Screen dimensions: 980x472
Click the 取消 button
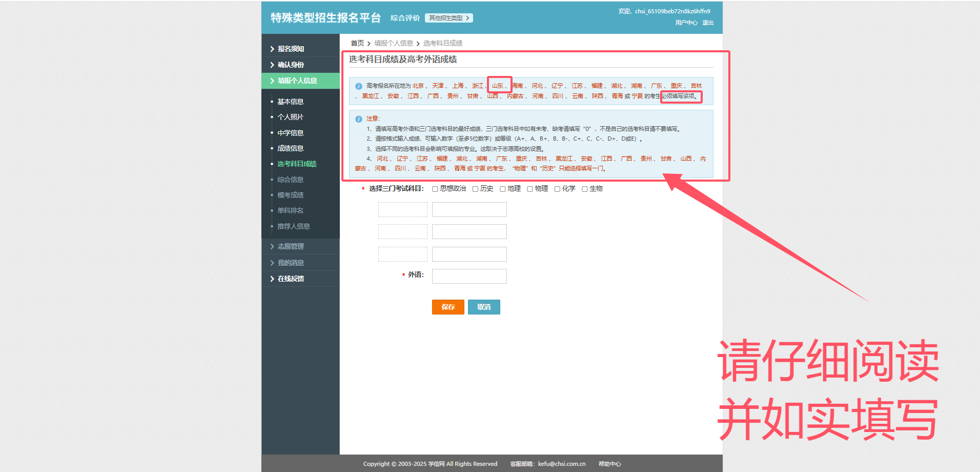484,307
